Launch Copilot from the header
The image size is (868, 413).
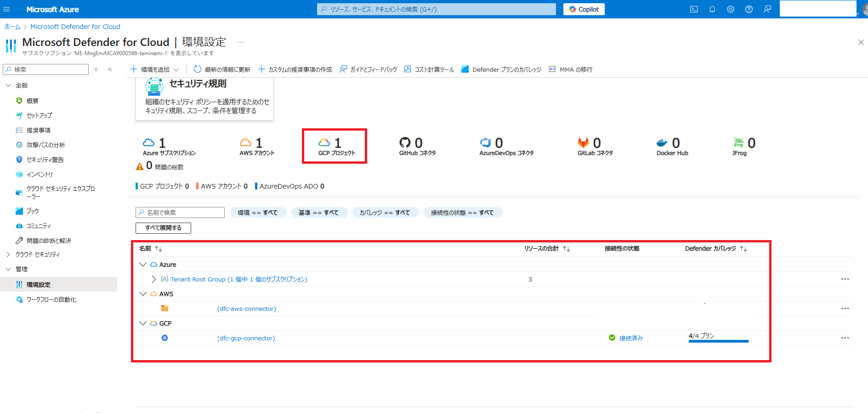click(584, 9)
